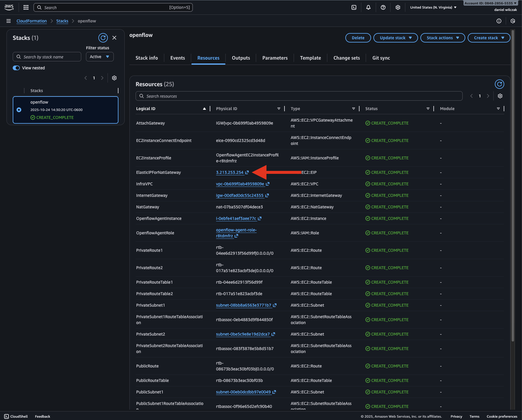Open the region selector N. Virginia
Image resolution: width=522 pixels, height=420 pixels.
(433, 7)
